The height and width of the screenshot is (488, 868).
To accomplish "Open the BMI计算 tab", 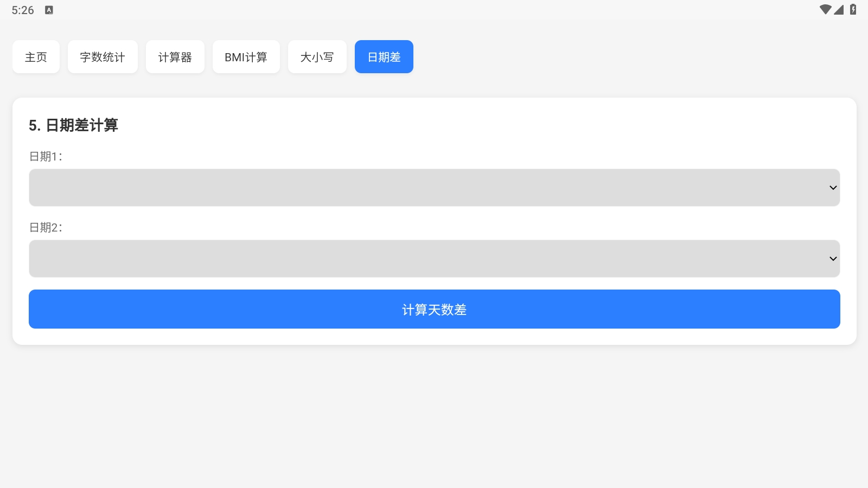I will tap(246, 56).
